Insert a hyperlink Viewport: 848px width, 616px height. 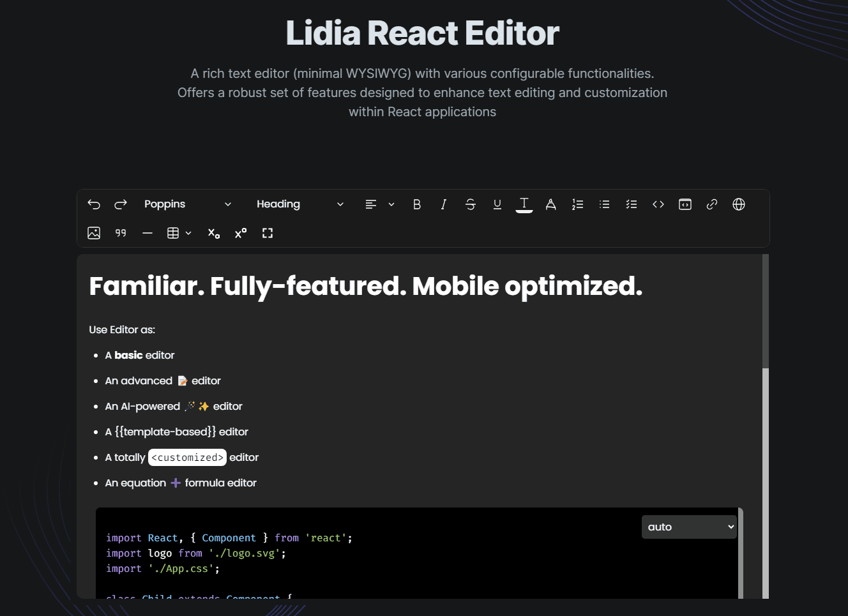[712, 204]
